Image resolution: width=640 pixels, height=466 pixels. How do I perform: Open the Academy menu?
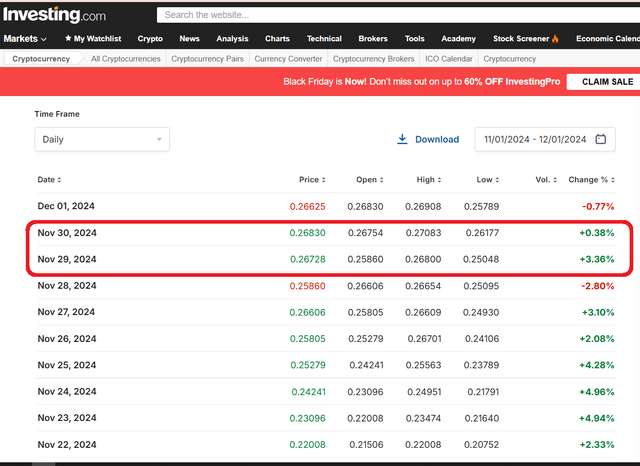point(458,39)
